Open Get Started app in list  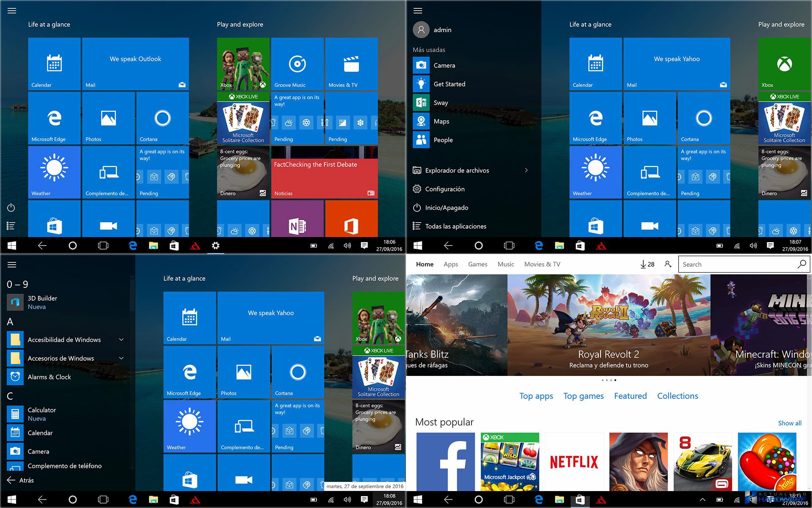click(449, 84)
